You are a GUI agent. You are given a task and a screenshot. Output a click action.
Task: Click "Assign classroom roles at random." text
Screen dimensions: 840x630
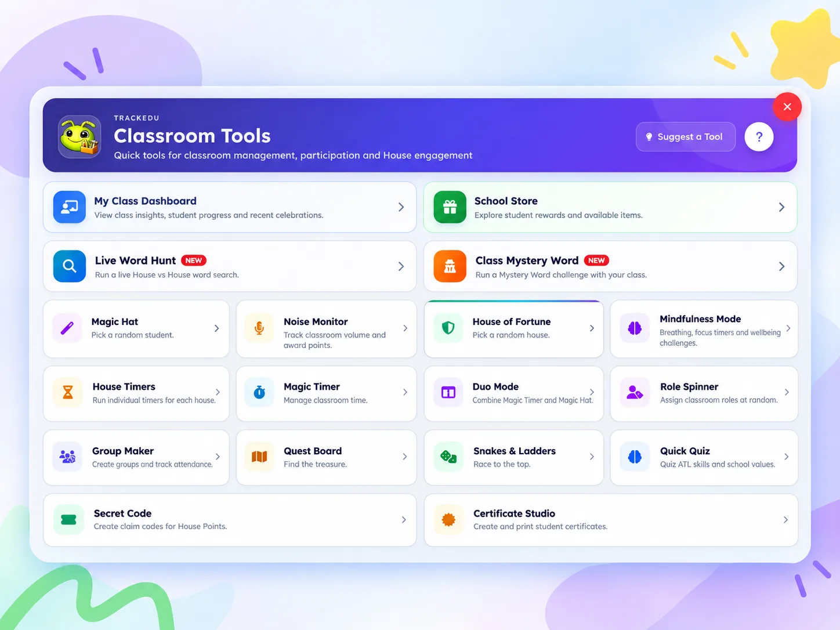[x=719, y=400]
